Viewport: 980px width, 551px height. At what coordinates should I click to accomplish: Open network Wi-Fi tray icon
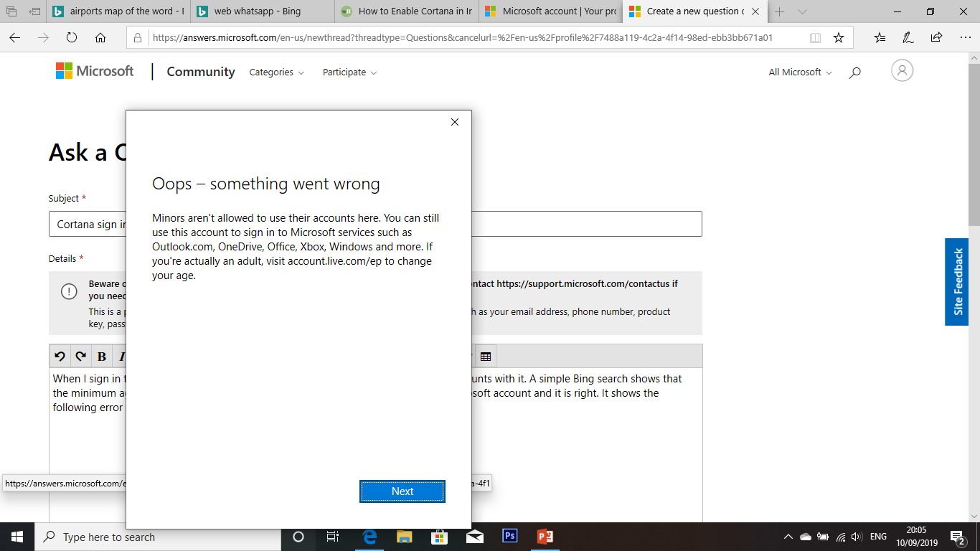pyautogui.click(x=840, y=537)
